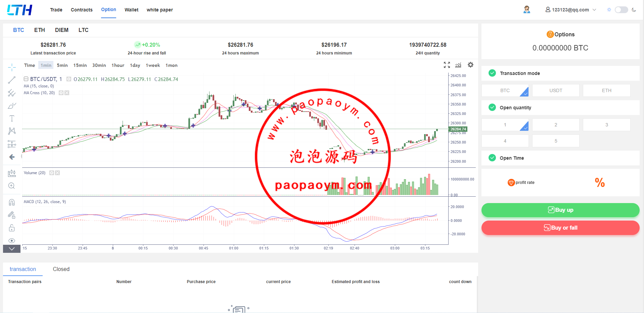Viewport: 644px width, 313px height.
Task: Select the 5min chart interval
Action: tap(62, 65)
